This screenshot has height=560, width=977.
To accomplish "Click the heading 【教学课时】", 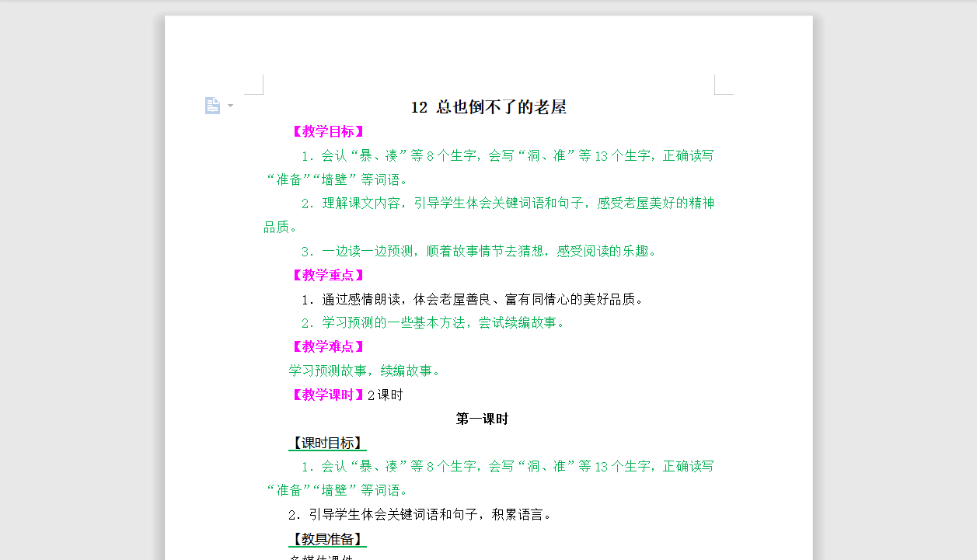I will (x=327, y=395).
